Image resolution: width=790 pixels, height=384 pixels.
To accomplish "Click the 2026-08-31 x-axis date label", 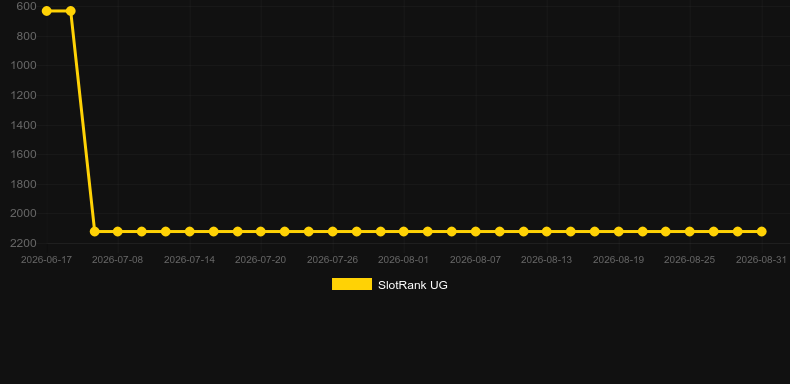I will click(x=761, y=260).
